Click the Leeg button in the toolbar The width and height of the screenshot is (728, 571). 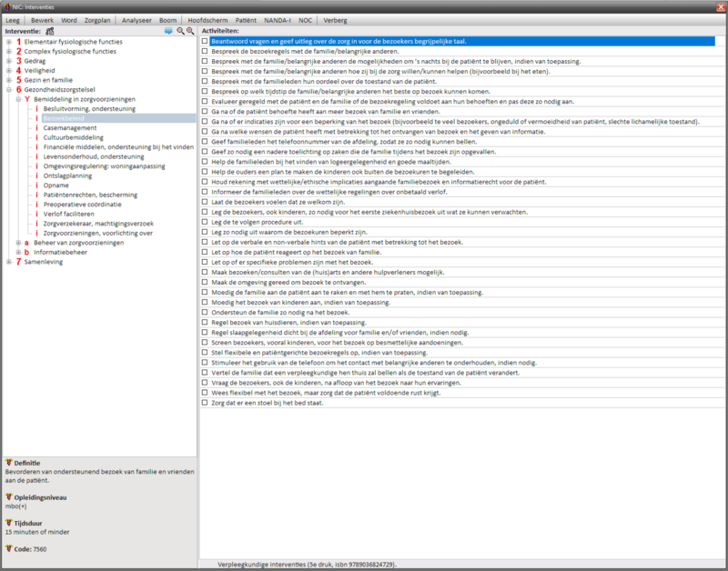(14, 18)
